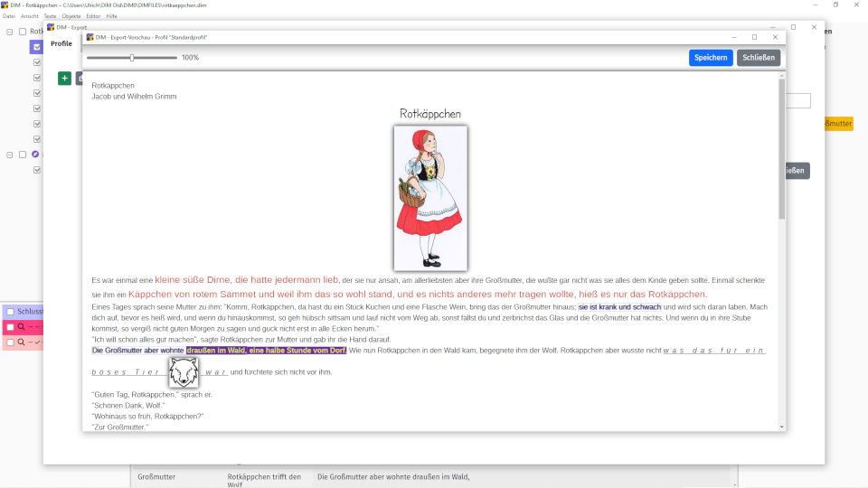Click the magnifier icon in the pink row

pyautogui.click(x=21, y=343)
